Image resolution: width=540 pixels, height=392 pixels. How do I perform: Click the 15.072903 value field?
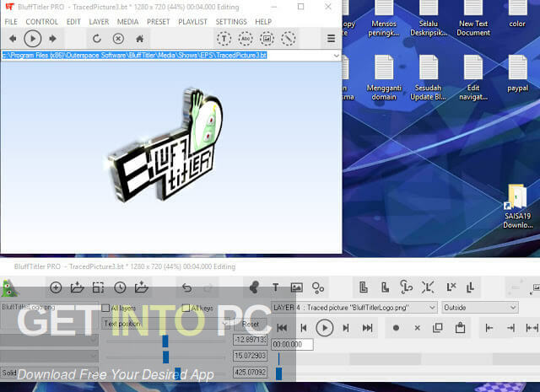(251, 356)
